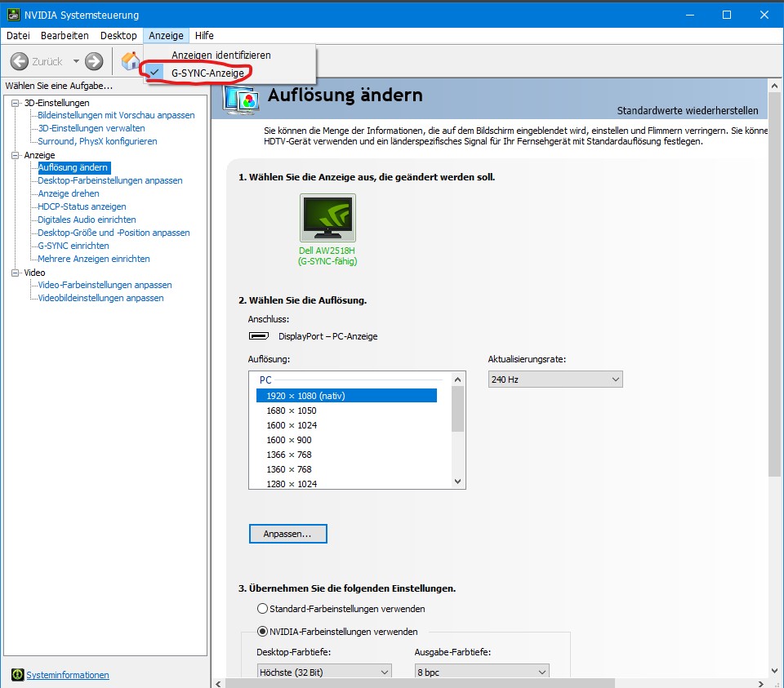Screen dimensions: 784x688
Task: Open Ausgabe-Farbtiefe 8 bpc dropdown
Action: 482,672
